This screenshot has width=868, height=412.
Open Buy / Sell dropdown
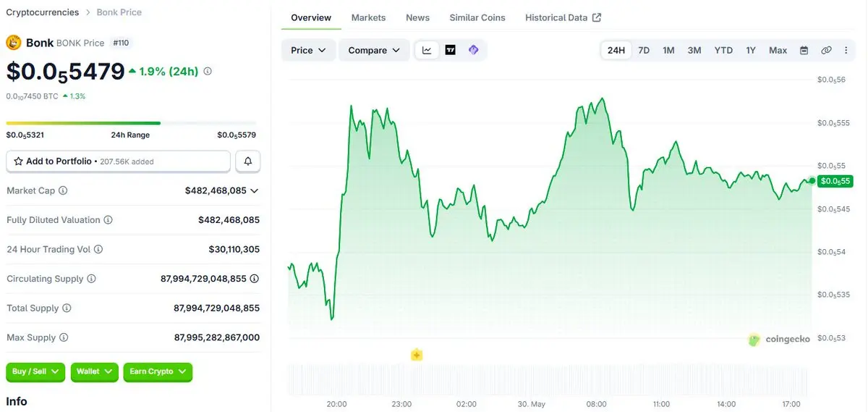pos(35,371)
